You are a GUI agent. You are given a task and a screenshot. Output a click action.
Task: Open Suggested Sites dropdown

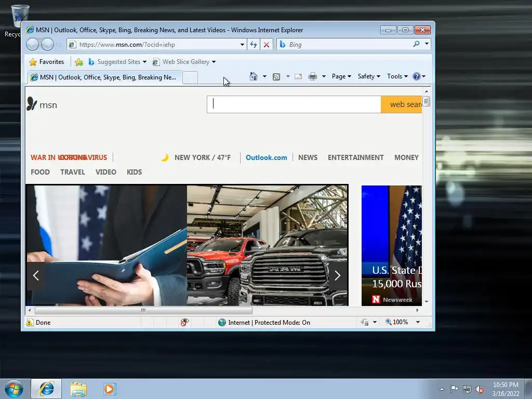coord(117,62)
